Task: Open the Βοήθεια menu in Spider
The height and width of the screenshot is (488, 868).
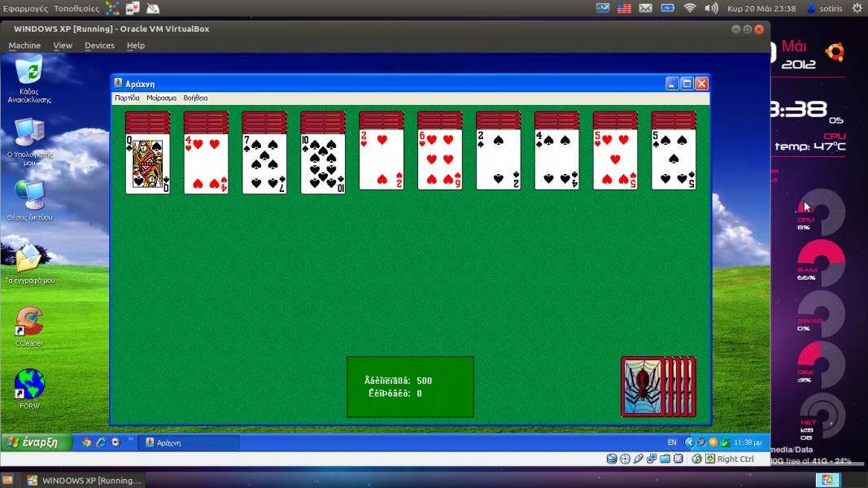Action: pos(195,98)
